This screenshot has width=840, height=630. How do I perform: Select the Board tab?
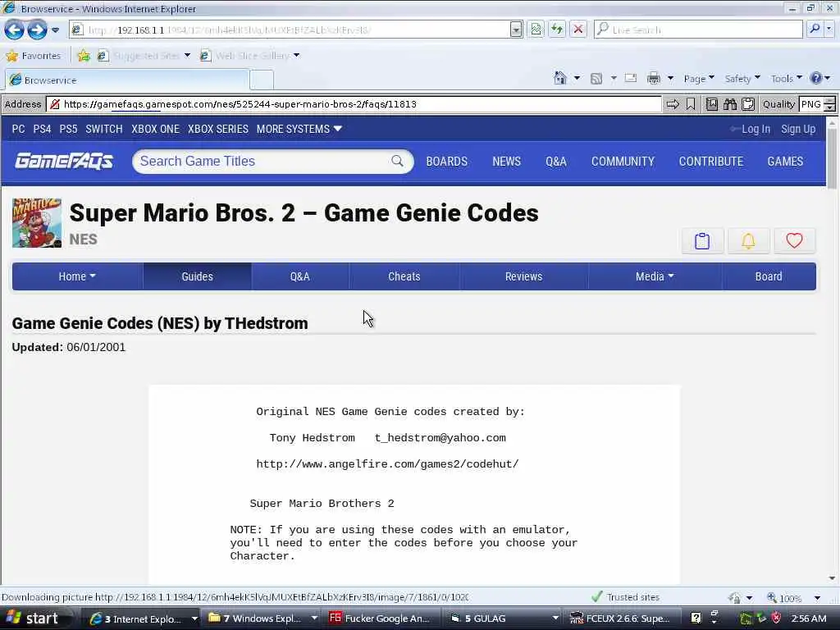point(769,276)
